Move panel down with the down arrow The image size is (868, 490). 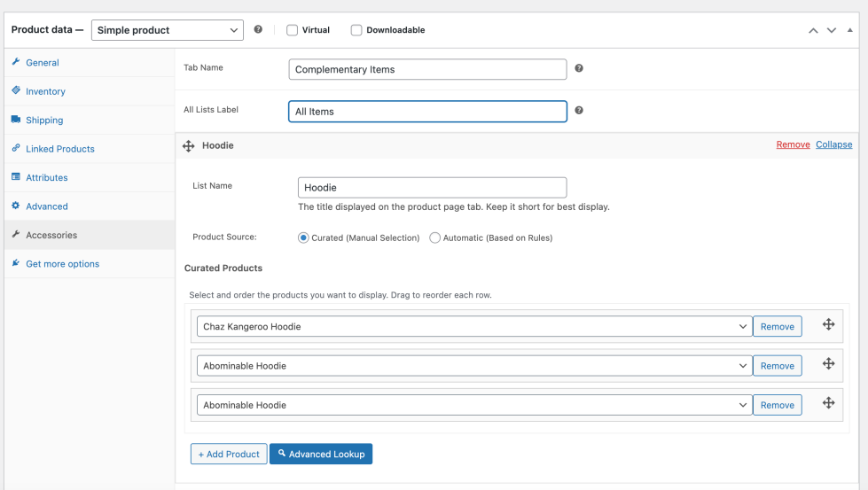pyautogui.click(x=832, y=30)
